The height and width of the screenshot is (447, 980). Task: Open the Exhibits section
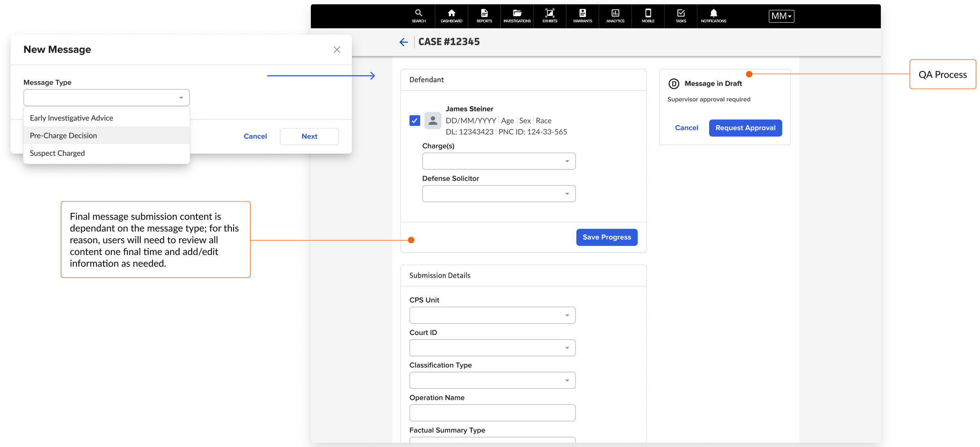click(550, 16)
